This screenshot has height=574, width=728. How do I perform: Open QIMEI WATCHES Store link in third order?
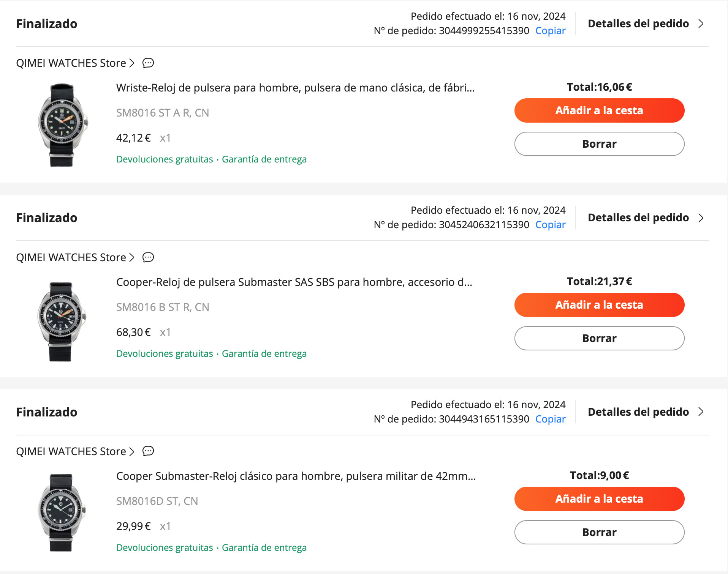click(75, 451)
